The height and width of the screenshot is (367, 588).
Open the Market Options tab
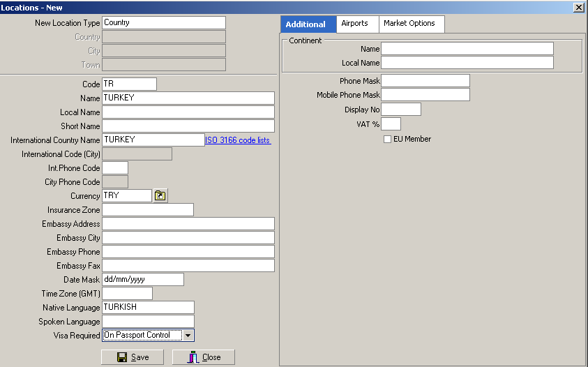(x=409, y=24)
